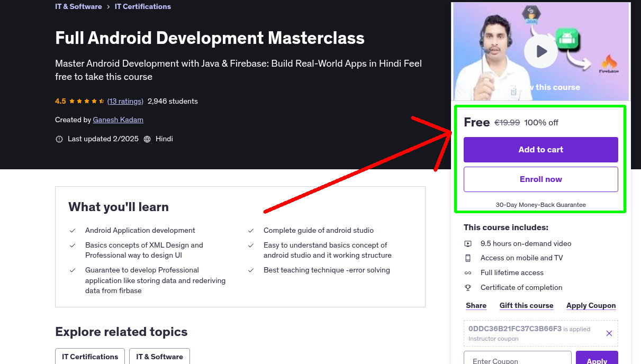Viewport: 641px width, 364px height.
Task: Click breadcrumb chevron between IT & Software and IT Certifications
Action: click(109, 7)
